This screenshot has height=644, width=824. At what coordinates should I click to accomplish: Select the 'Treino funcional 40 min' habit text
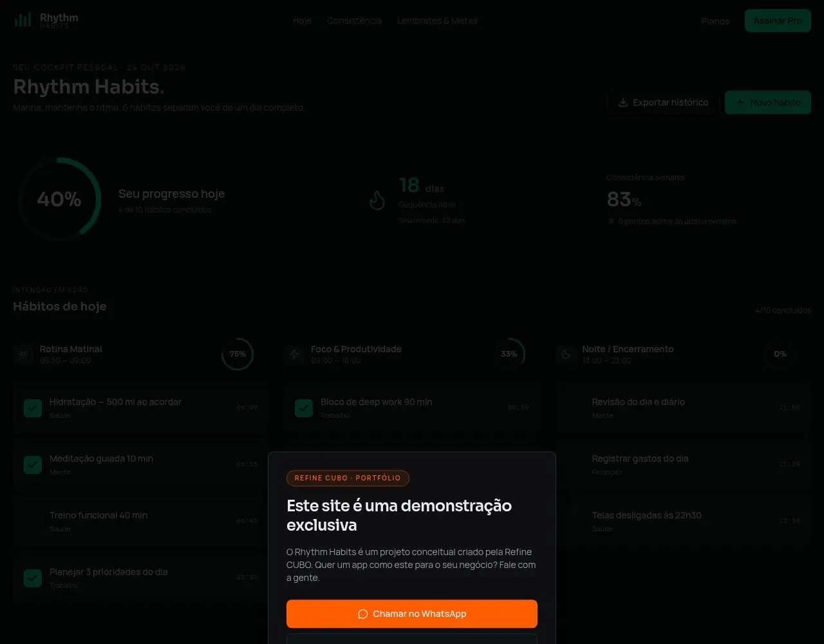tap(98, 515)
